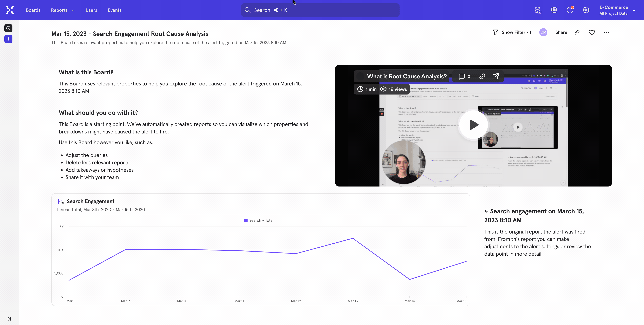Click the compass explore icon in sidebar
The height and width of the screenshot is (325, 644).
[9, 28]
